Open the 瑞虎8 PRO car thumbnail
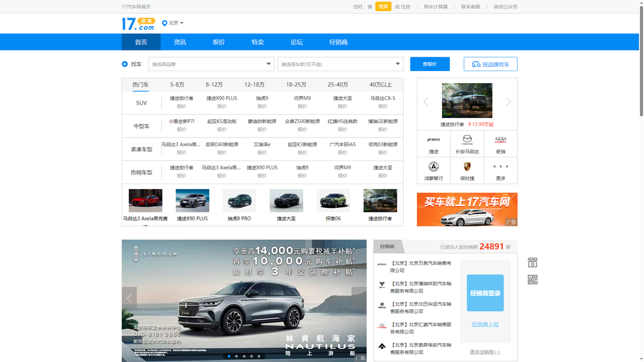644x362 pixels. click(239, 200)
